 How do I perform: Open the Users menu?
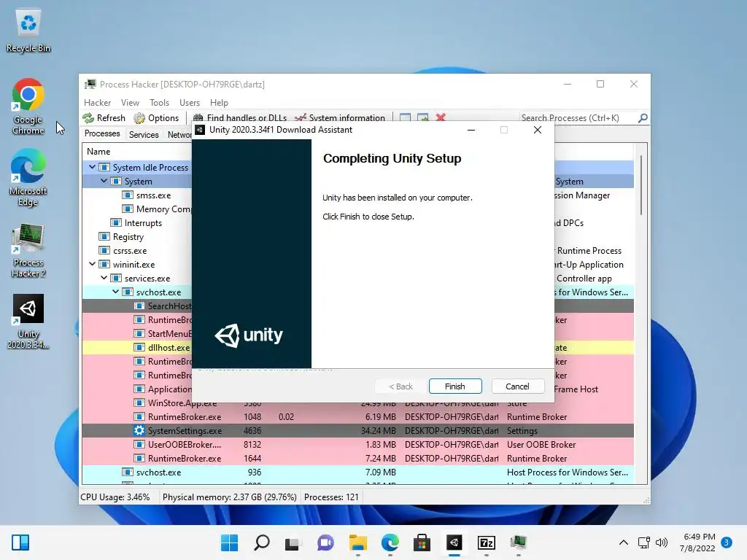(x=190, y=102)
